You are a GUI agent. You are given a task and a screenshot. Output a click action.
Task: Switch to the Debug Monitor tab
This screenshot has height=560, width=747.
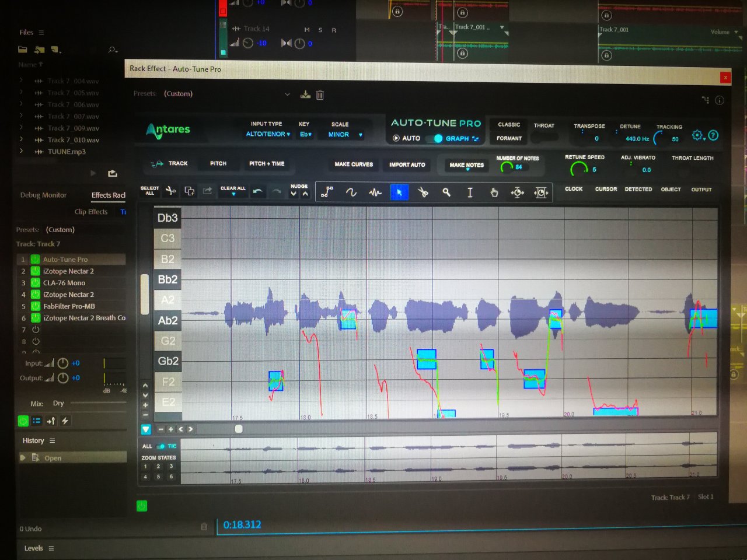[43, 195]
